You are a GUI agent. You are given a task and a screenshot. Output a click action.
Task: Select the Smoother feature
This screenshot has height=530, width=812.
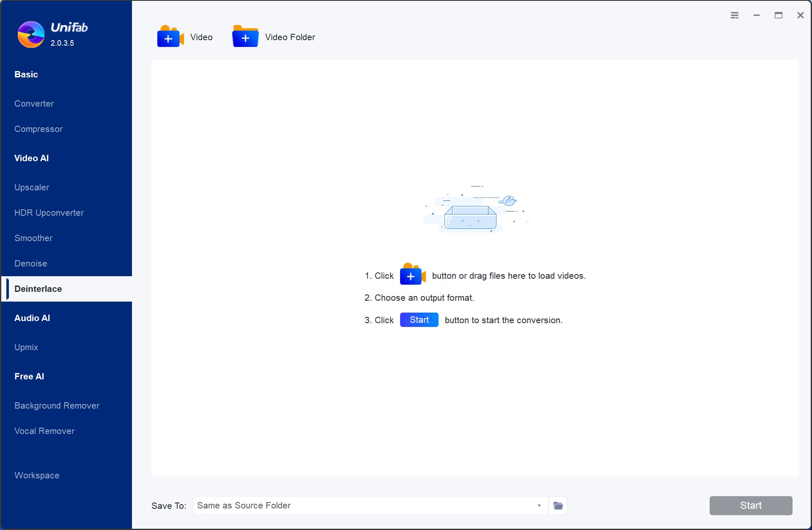pyautogui.click(x=33, y=238)
